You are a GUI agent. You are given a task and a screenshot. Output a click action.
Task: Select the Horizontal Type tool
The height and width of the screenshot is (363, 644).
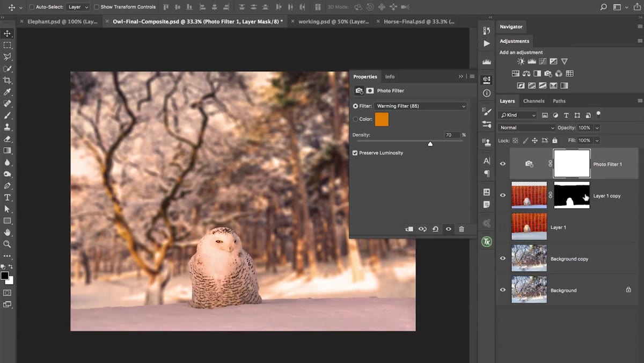[x=8, y=198]
